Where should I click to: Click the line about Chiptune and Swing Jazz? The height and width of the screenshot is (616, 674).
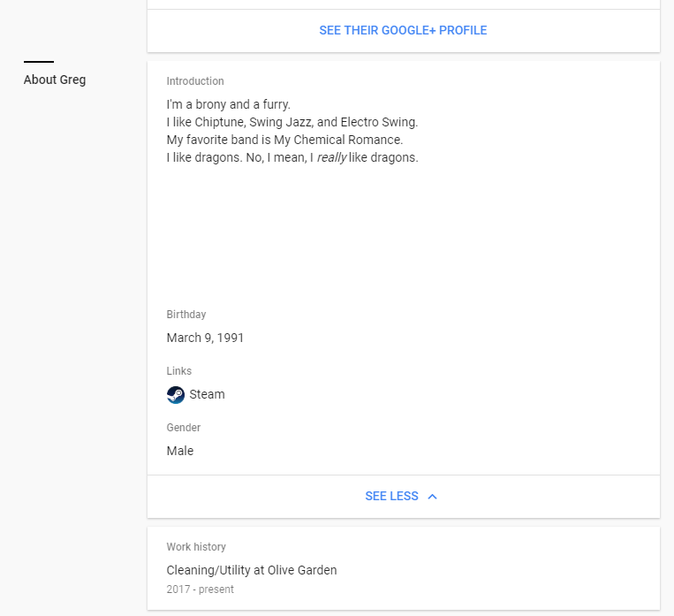coord(292,122)
